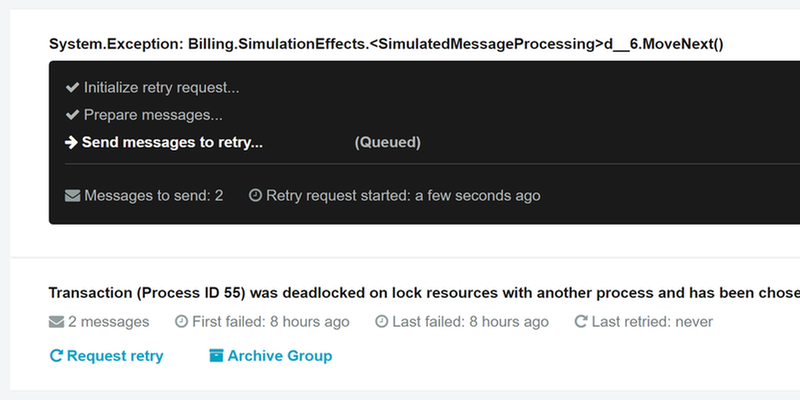The height and width of the screenshot is (400, 800).
Task: Click the archive box icon for Archive Group
Action: tap(216, 356)
